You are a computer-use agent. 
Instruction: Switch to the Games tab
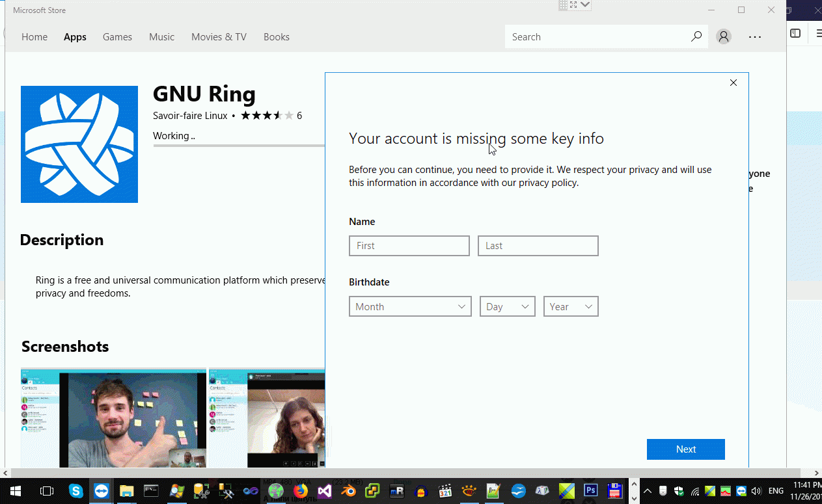pyautogui.click(x=117, y=37)
